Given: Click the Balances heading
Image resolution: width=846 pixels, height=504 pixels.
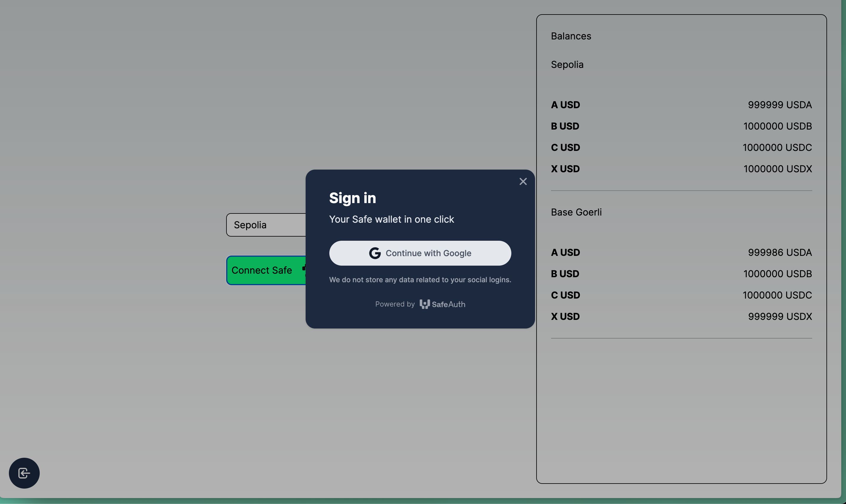Looking at the screenshot, I should [571, 36].
